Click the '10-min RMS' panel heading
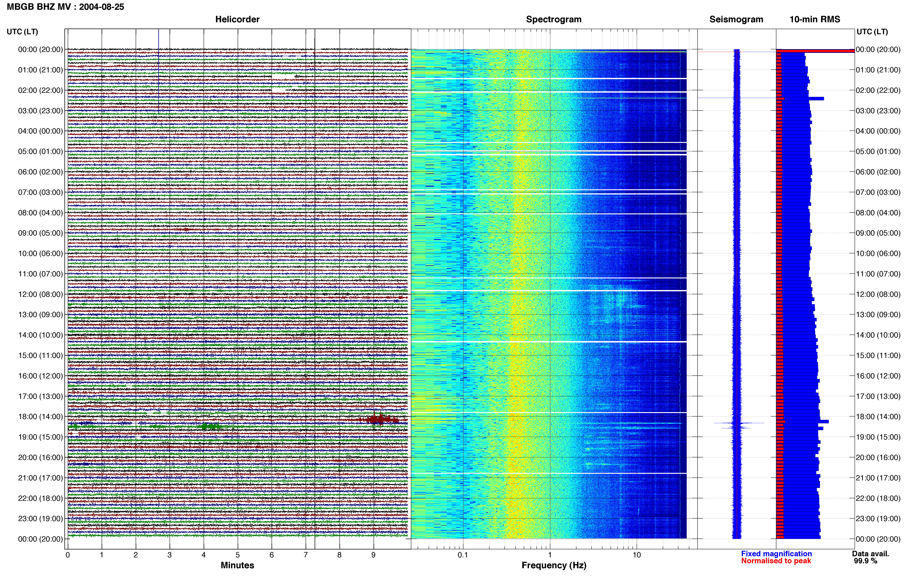924x578 pixels. [x=815, y=20]
